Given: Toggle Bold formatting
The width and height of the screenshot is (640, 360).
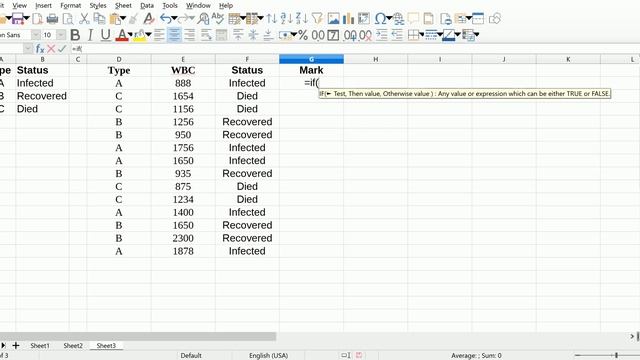Looking at the screenshot, I should (x=75, y=35).
